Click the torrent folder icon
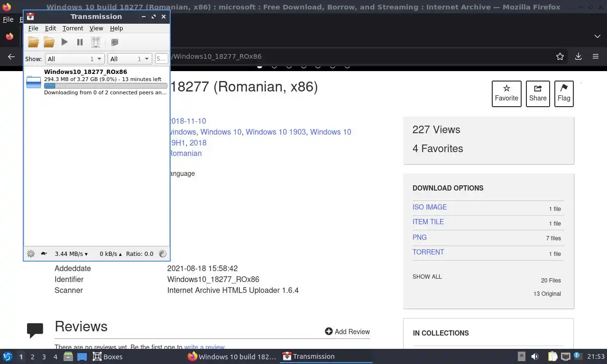The width and height of the screenshot is (607, 364). click(34, 82)
